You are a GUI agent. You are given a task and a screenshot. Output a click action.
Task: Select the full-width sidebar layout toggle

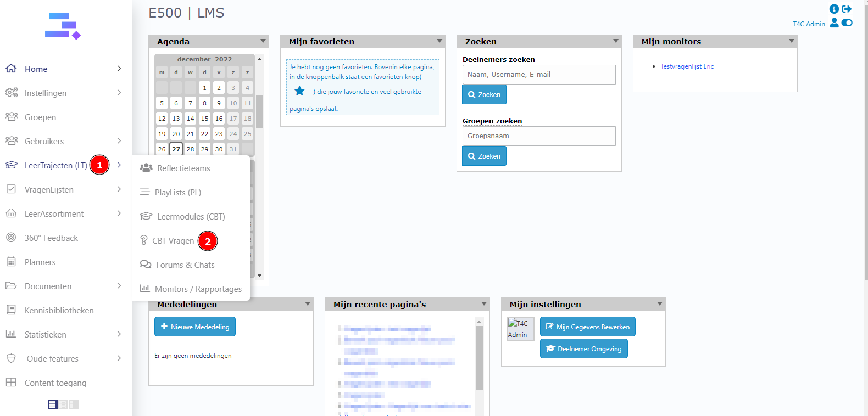click(52, 404)
